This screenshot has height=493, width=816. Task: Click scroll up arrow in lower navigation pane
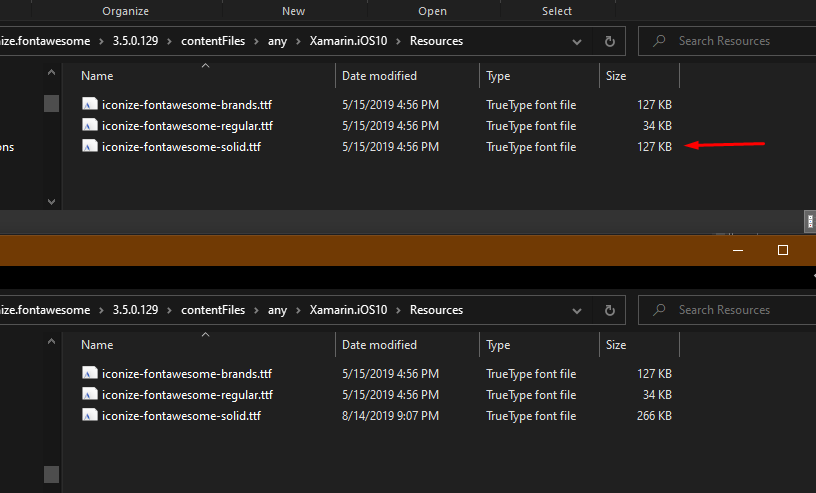[x=51, y=342]
